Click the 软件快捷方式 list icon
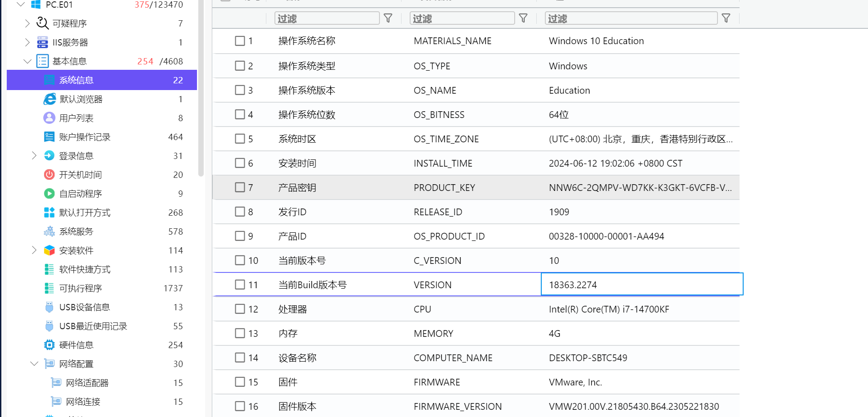The width and height of the screenshot is (868, 417). [x=49, y=269]
